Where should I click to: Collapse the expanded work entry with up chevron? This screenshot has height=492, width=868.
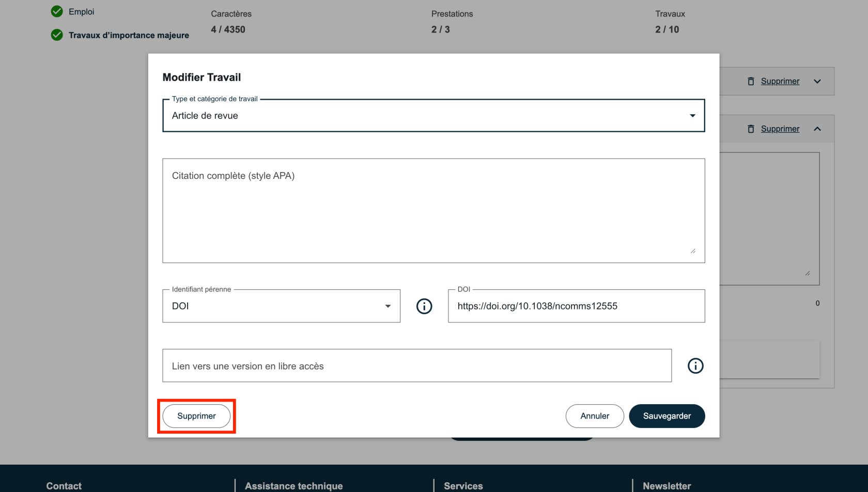point(817,129)
